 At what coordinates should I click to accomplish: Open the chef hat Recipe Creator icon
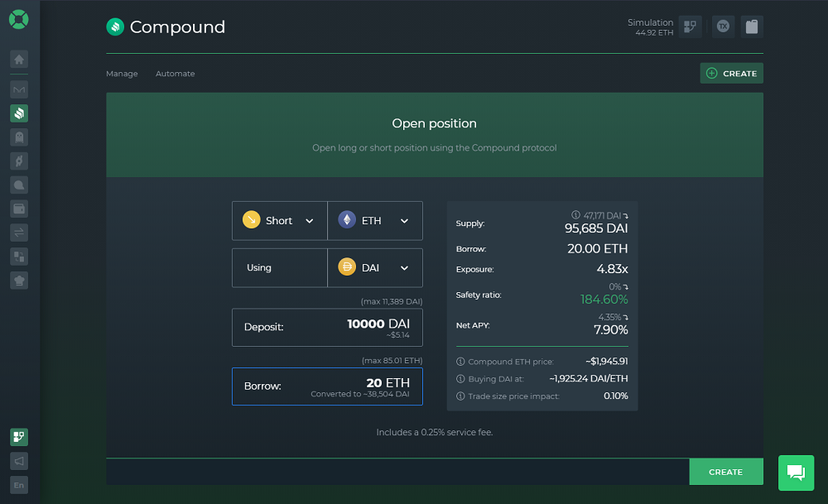[19, 281]
